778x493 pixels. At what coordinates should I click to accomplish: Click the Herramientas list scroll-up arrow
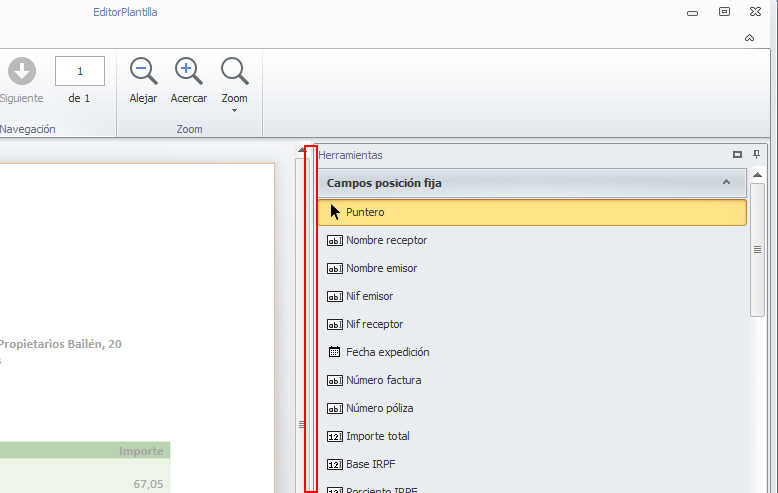click(x=757, y=175)
